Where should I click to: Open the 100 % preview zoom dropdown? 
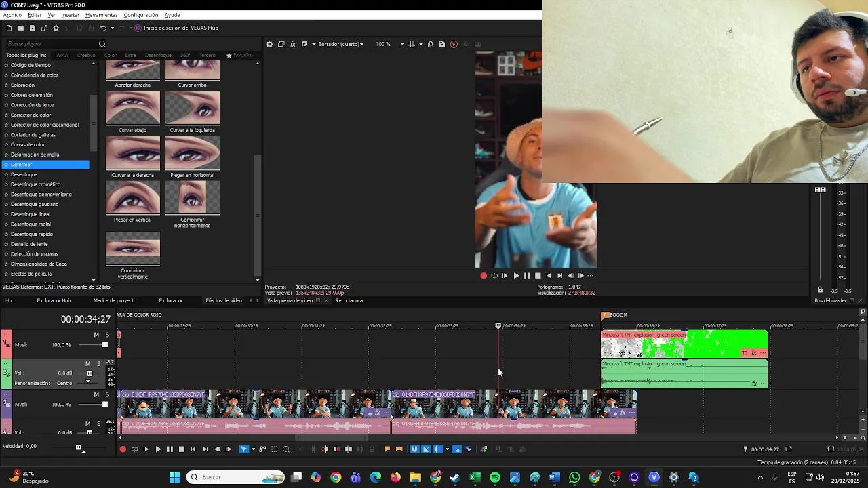pyautogui.click(x=390, y=44)
